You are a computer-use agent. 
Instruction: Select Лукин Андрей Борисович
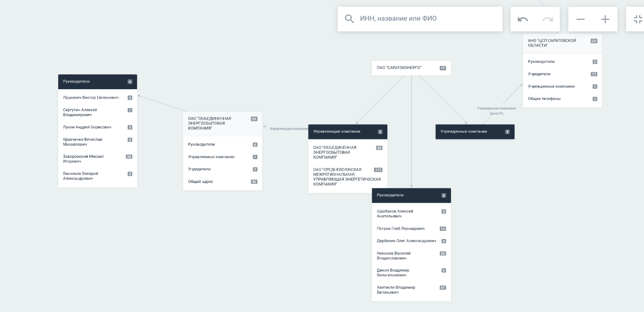click(x=98, y=127)
